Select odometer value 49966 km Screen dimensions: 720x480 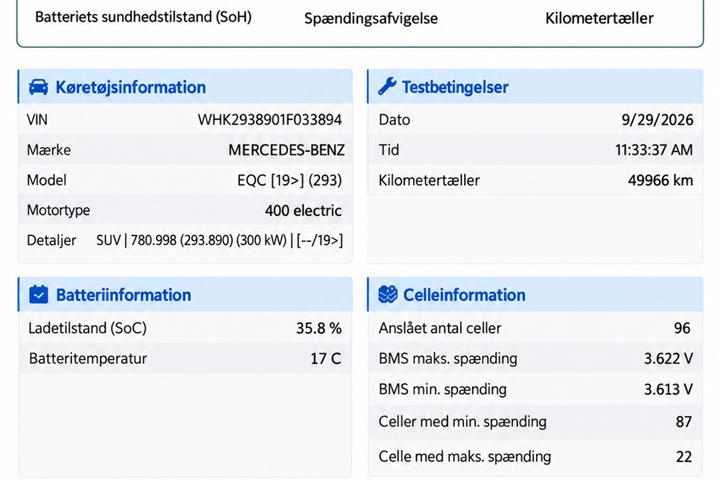pyautogui.click(x=661, y=181)
